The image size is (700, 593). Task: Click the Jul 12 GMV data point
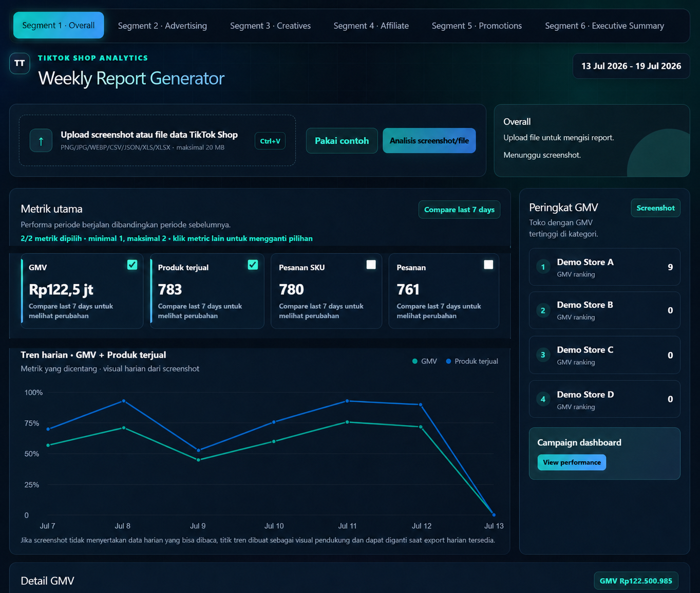coord(421,427)
